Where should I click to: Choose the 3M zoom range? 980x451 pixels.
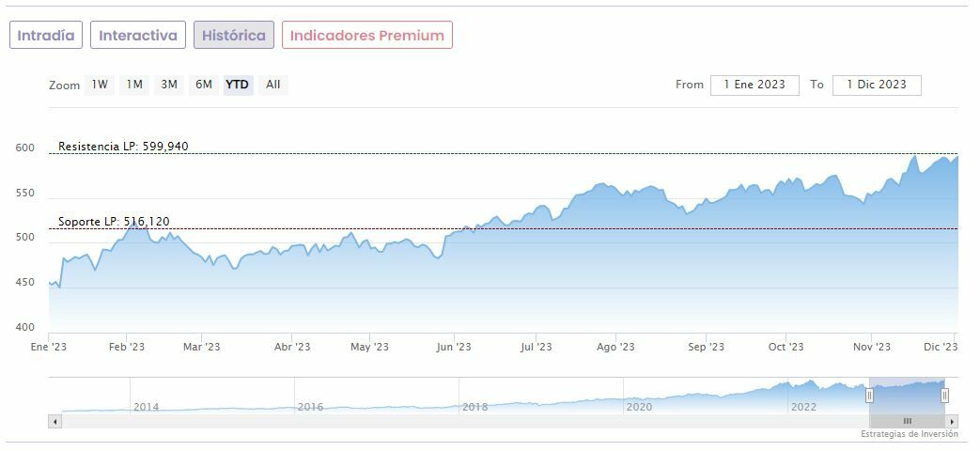pos(169,85)
